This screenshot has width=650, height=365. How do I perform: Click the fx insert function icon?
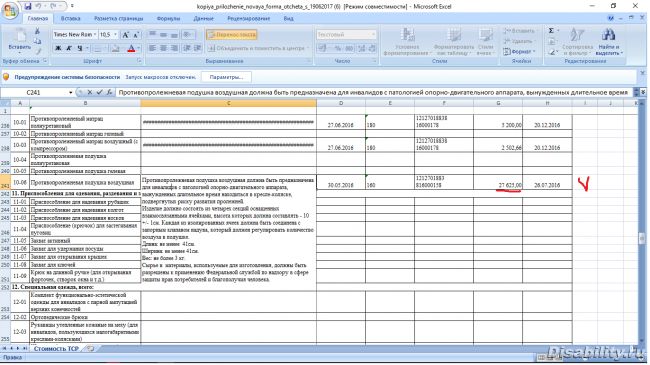pos(109,92)
